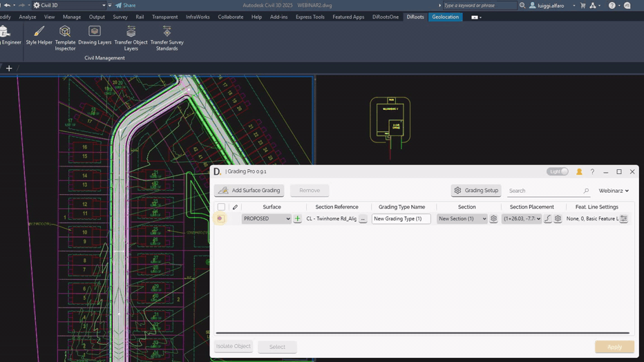Viewport: 644px width, 362px height.
Task: Toggle the Light theme switch
Action: 558,172
